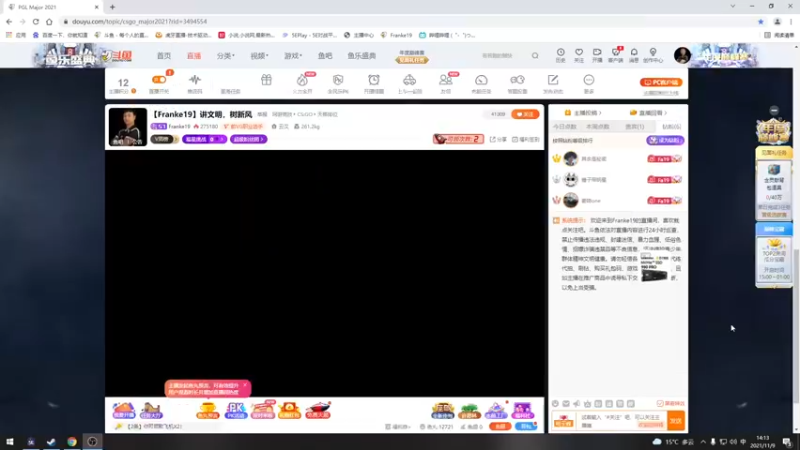800x450 pixels.
Task: Click the purple become-fan button in ranking panel
Action: (x=665, y=140)
